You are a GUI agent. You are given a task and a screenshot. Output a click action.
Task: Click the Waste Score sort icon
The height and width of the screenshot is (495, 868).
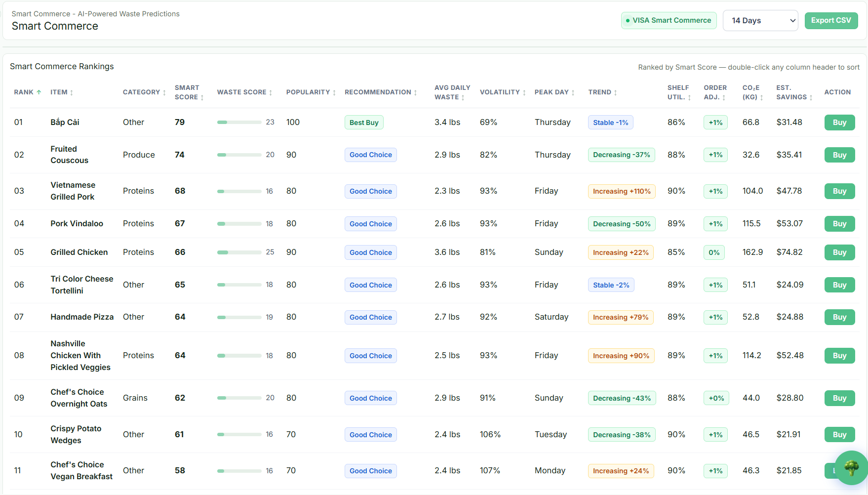click(271, 93)
